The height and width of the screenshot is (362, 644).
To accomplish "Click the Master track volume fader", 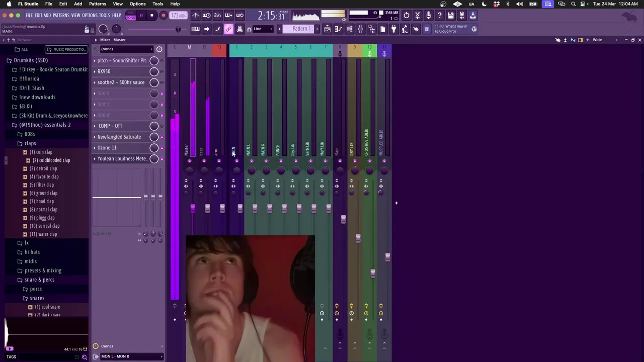I will tap(193, 208).
